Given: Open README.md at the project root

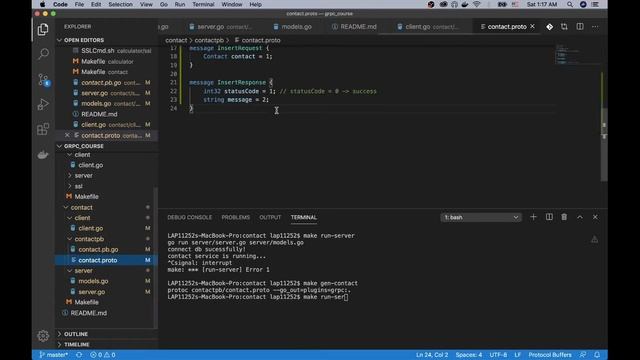Looking at the screenshot, I should (x=89, y=313).
